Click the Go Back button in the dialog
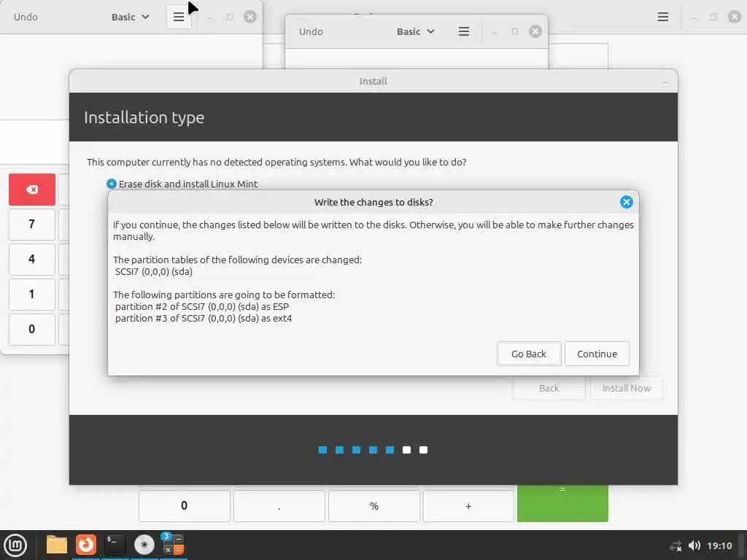 pyautogui.click(x=529, y=354)
